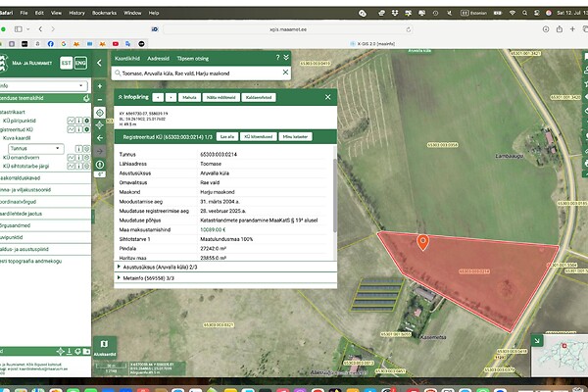Open the Aadressid search tab

pos(158,58)
